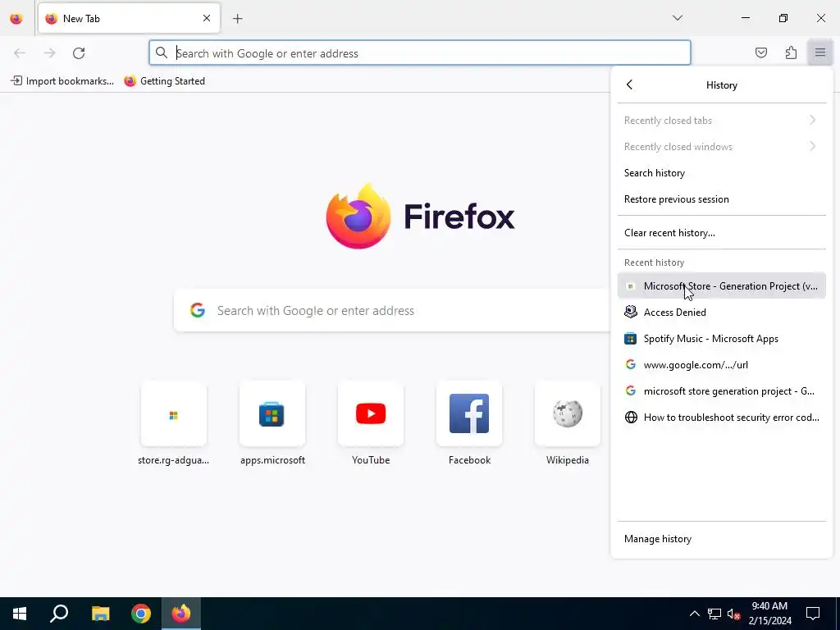Open the Action Center notifications icon
Viewport: 840px width, 630px height.
[813, 614]
